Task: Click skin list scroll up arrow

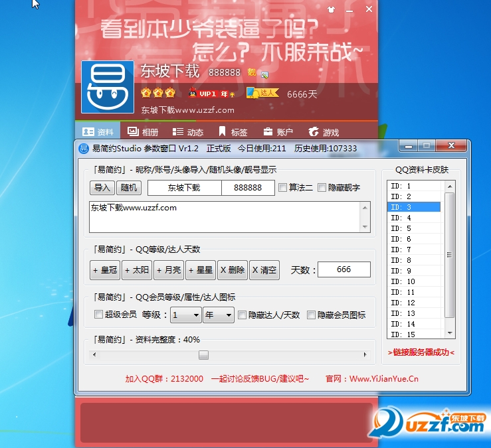Action: (x=450, y=187)
